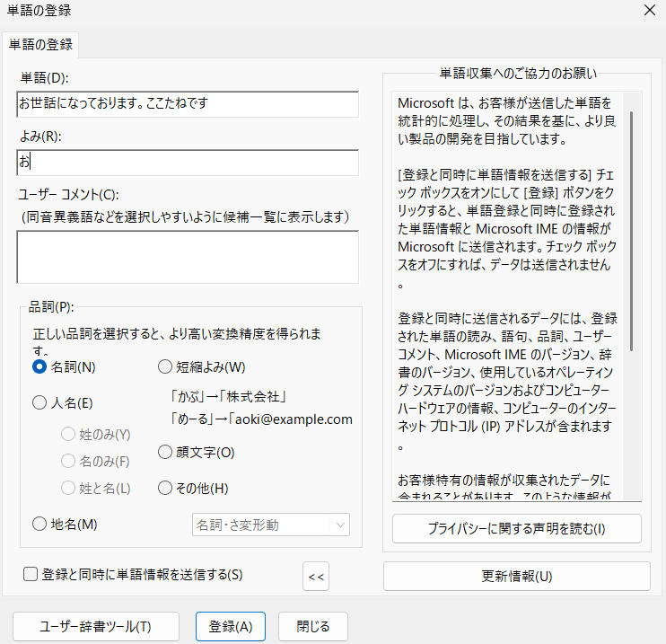This screenshot has width=666, height=644.
Task: Select the その他(H) radio button
Action: pos(164,488)
